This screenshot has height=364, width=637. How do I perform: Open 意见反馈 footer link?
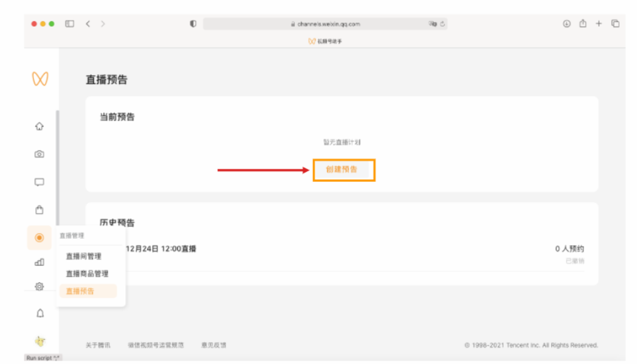click(213, 345)
